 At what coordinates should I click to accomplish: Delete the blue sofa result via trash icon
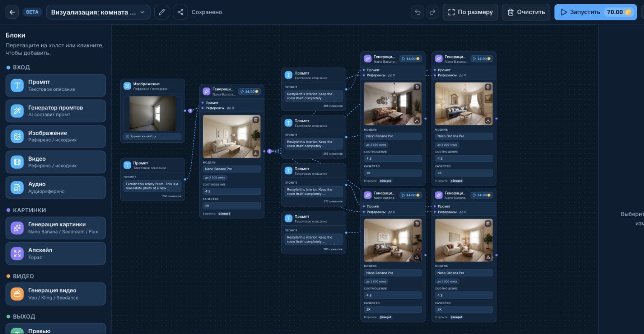click(x=488, y=87)
